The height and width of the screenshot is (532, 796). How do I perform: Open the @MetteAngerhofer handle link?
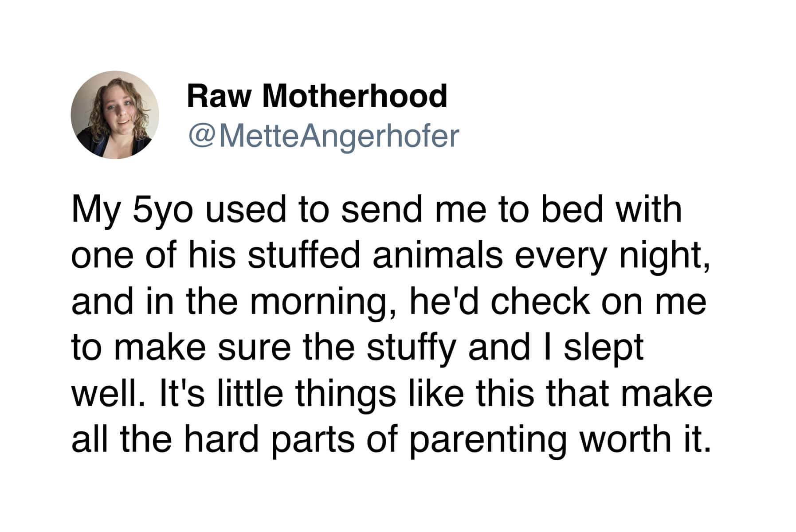(x=323, y=136)
